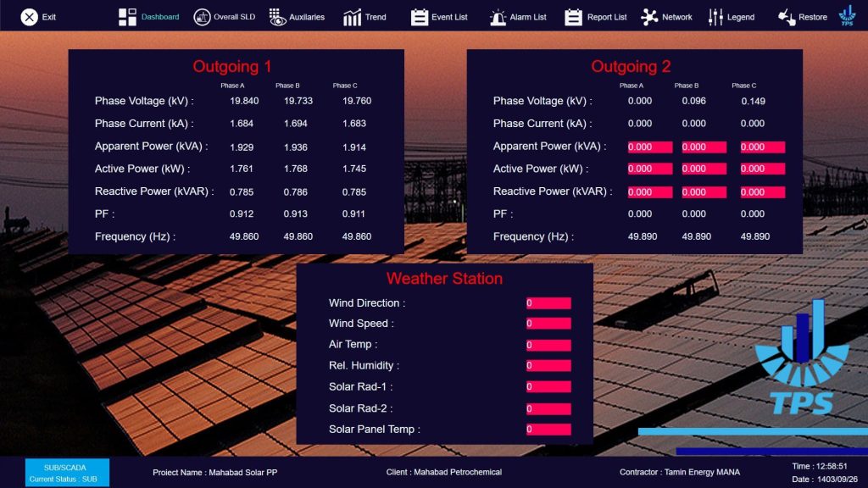The height and width of the screenshot is (488, 868).
Task: Click the Air Temp value field
Action: pos(548,346)
